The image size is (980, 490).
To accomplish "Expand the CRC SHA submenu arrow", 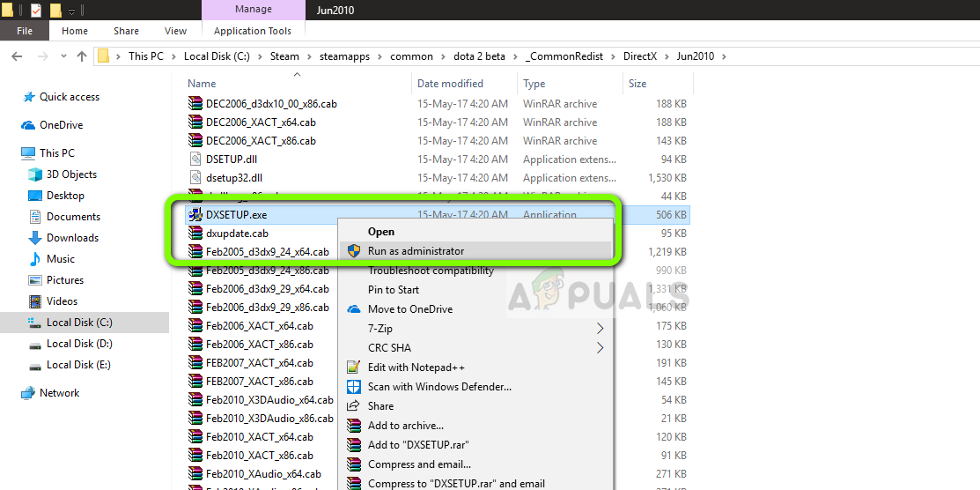I will (601, 348).
